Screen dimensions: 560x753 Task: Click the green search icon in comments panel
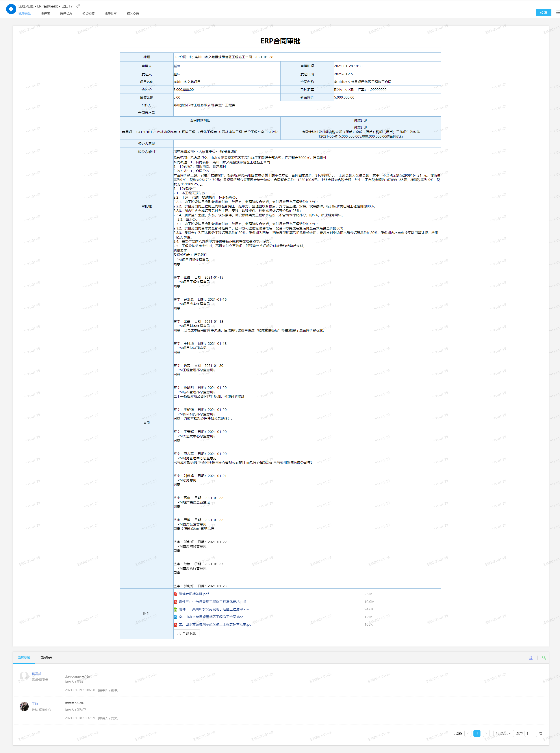[544, 658]
